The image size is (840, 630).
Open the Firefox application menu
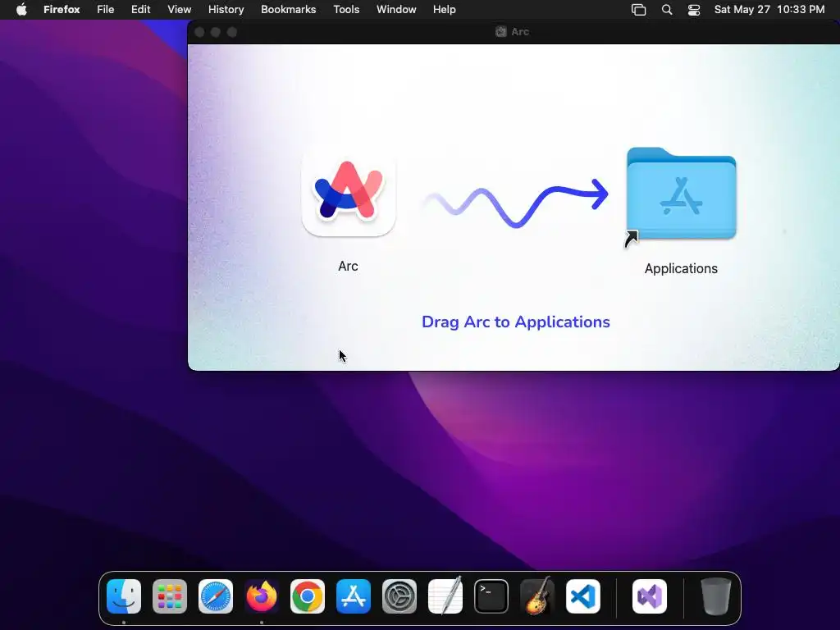point(62,10)
